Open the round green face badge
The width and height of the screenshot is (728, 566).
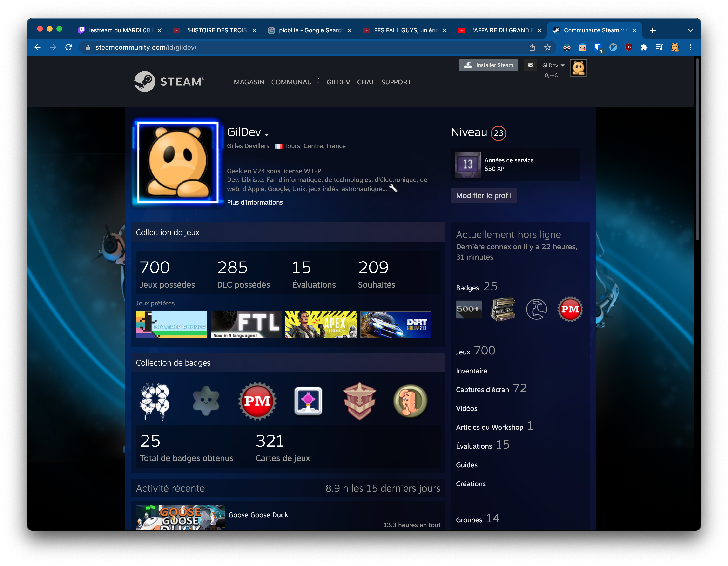pyautogui.click(x=410, y=401)
